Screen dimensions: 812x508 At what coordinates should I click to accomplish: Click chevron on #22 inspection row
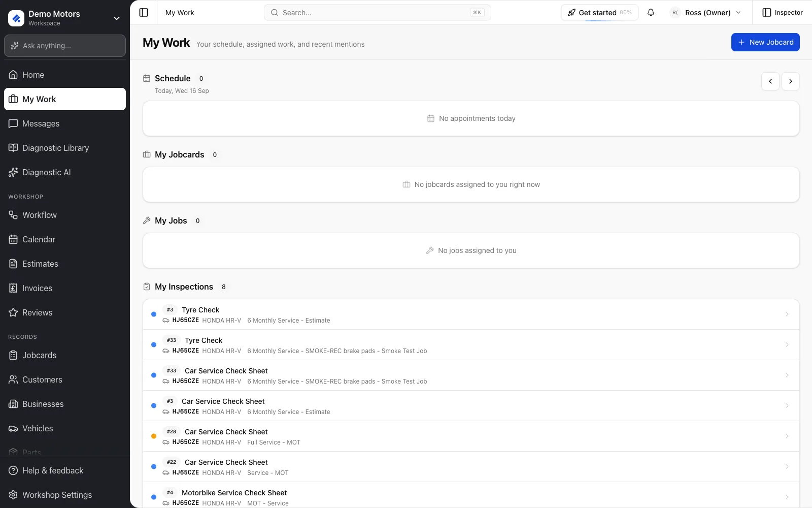[x=787, y=467]
